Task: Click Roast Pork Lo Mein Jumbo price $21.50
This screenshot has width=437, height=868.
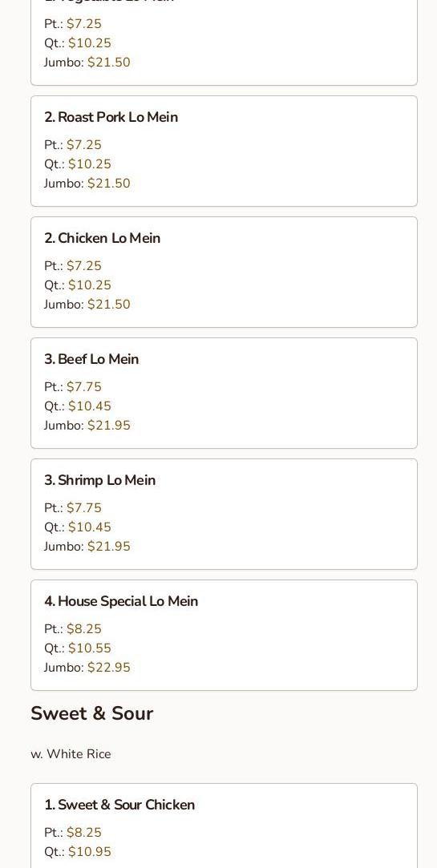Action: pos(109,184)
